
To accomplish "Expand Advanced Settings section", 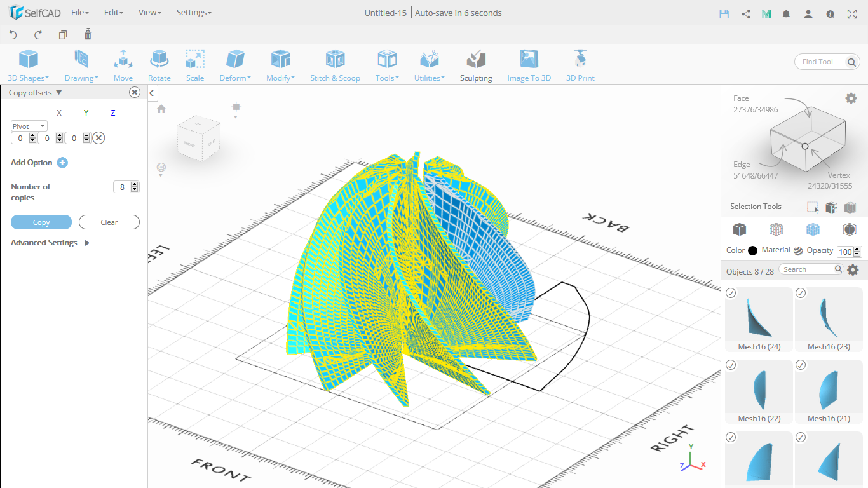I will click(x=50, y=243).
